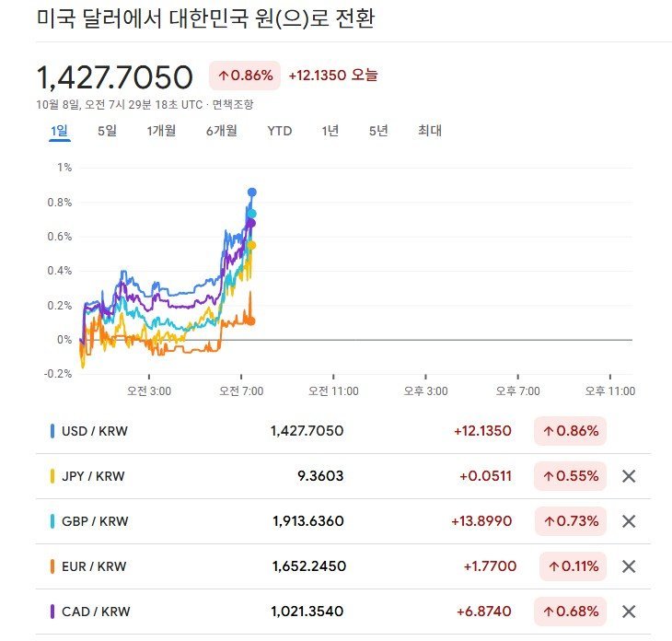The image size is (672, 641).
Task: Select the YTD chart tab
Action: (x=280, y=131)
